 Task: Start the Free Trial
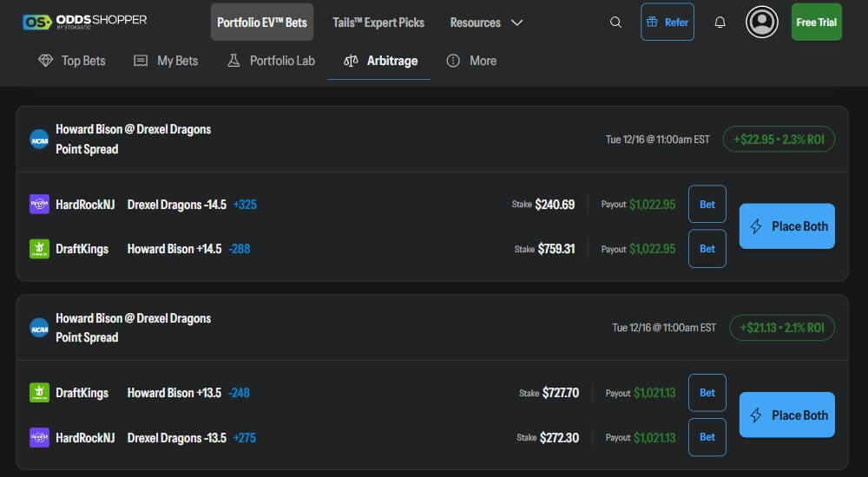coord(817,23)
